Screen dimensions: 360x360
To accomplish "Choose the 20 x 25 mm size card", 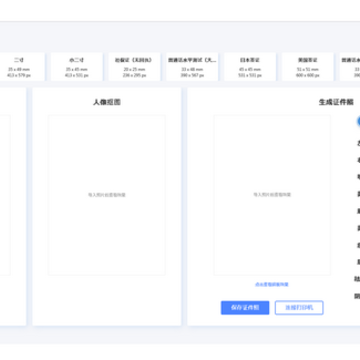I will [134, 67].
